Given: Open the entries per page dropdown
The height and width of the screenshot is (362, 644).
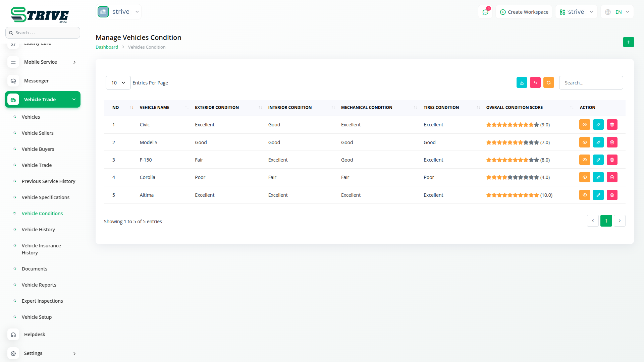Looking at the screenshot, I should point(118,83).
